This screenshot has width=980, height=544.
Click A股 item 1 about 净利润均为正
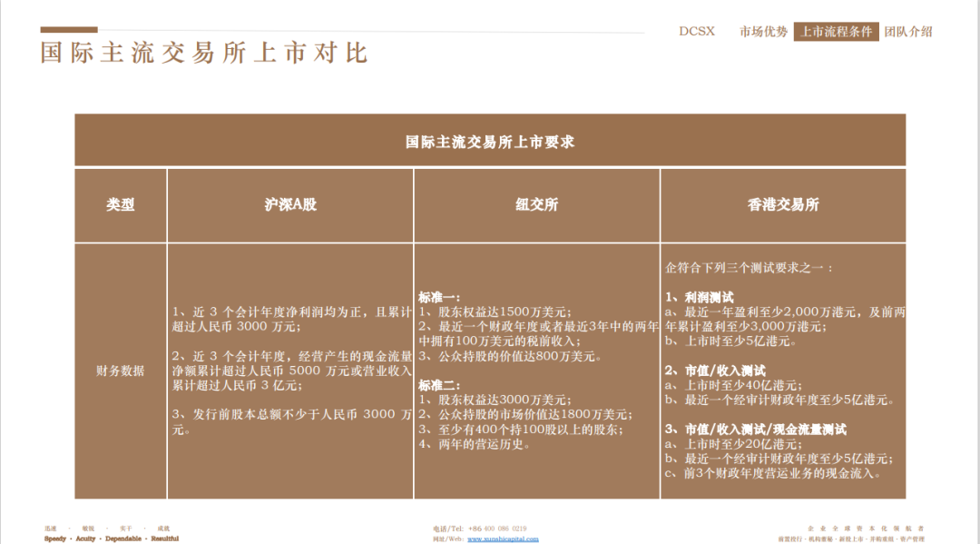click(x=292, y=319)
